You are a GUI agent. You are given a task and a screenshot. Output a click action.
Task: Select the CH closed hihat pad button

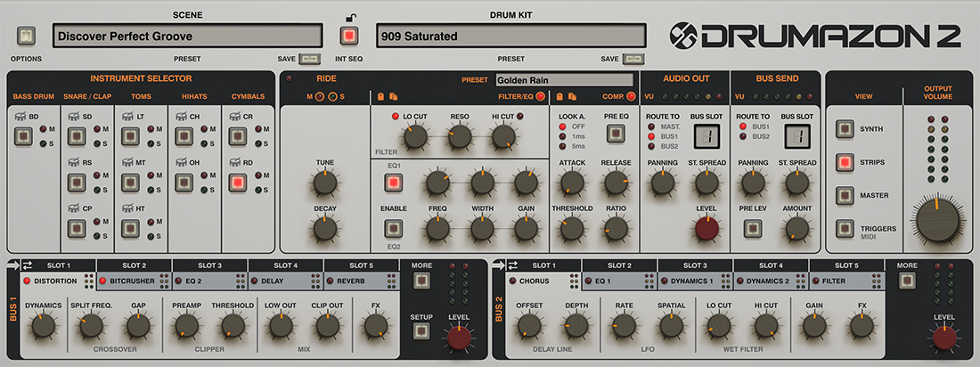tap(184, 135)
